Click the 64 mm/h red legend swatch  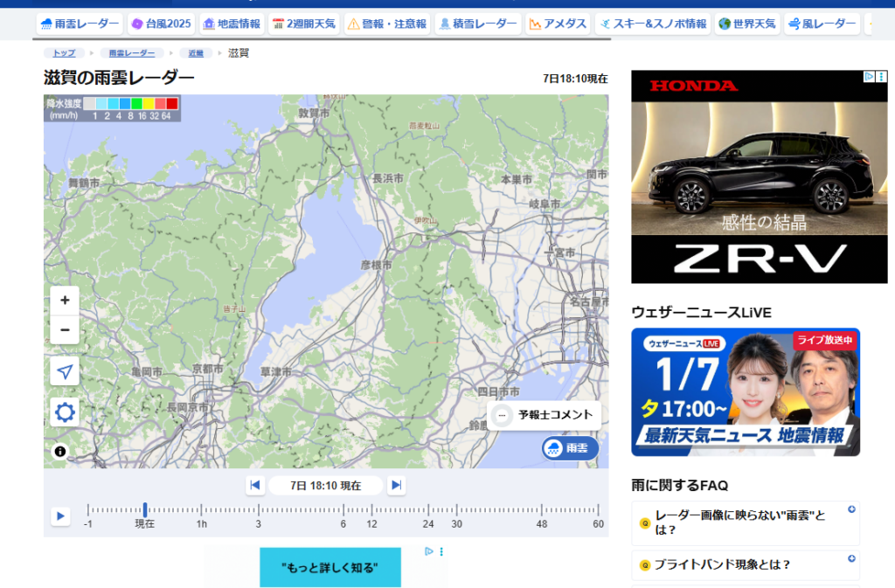pos(172,104)
